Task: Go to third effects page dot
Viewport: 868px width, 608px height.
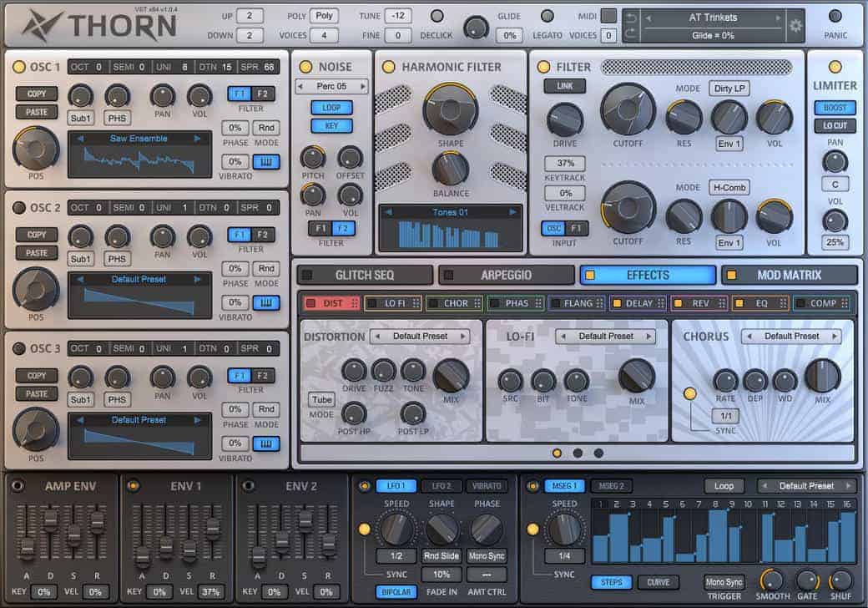Action: click(x=598, y=453)
